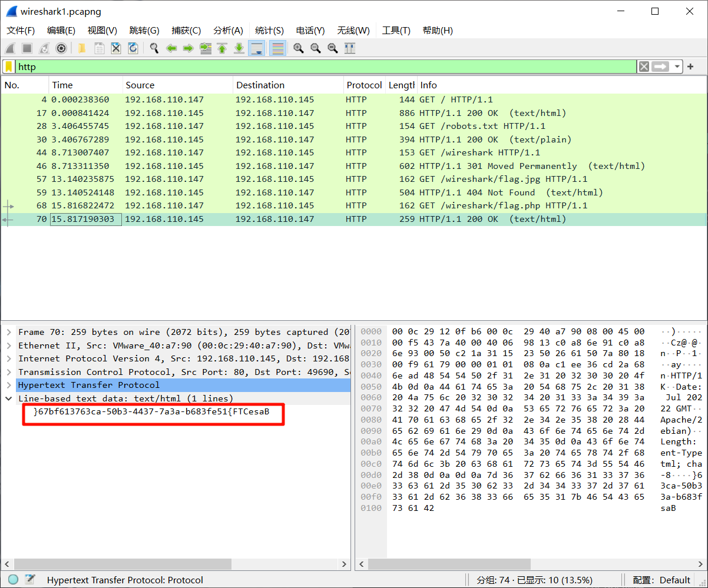Viewport: 708px width, 588px height.
Task: Toggle auto scroll during live capture
Action: click(257, 48)
